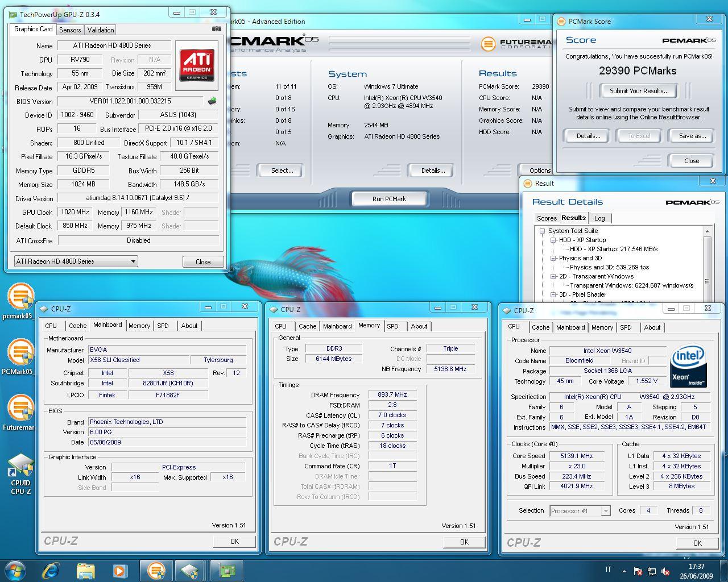Image resolution: width=728 pixels, height=582 pixels.
Task: Click the Save as button
Action: (692, 136)
